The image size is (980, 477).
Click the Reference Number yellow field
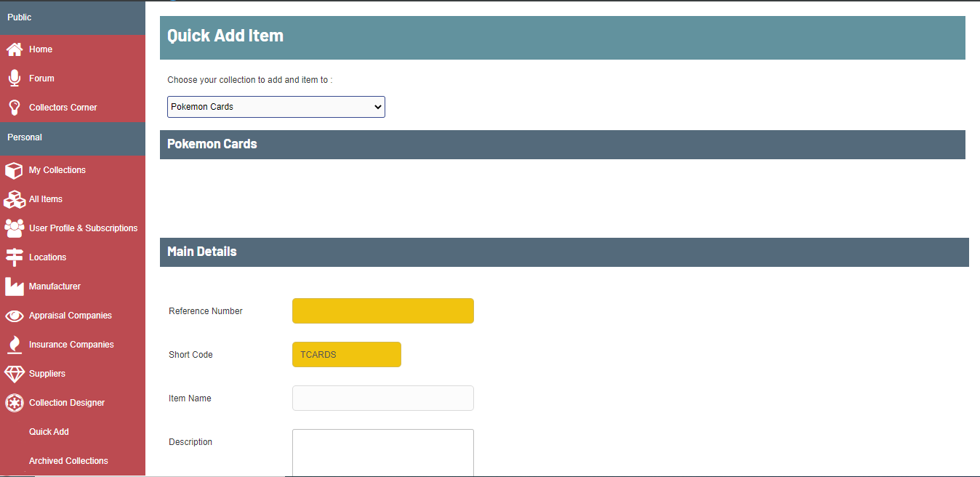pos(383,311)
